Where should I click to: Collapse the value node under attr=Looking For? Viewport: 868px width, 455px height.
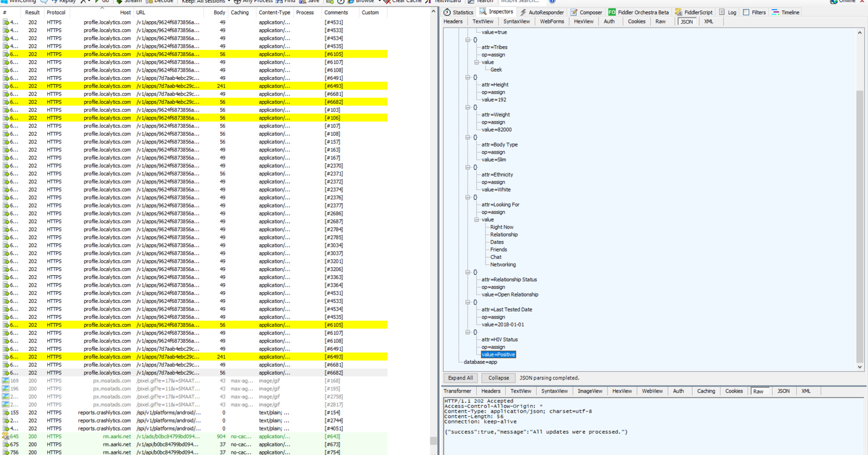476,220
